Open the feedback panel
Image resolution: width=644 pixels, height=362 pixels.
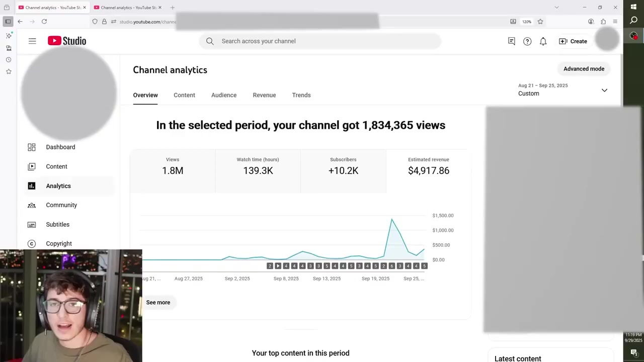[511, 41]
